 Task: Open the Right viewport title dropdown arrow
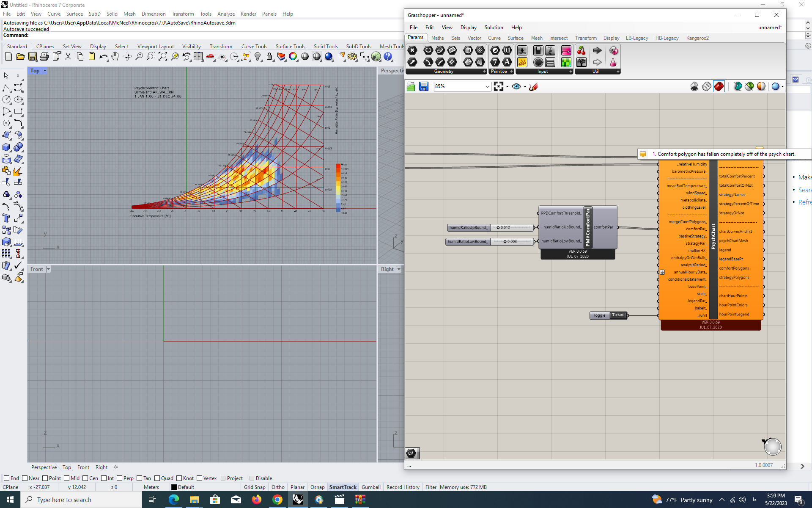[398, 269]
